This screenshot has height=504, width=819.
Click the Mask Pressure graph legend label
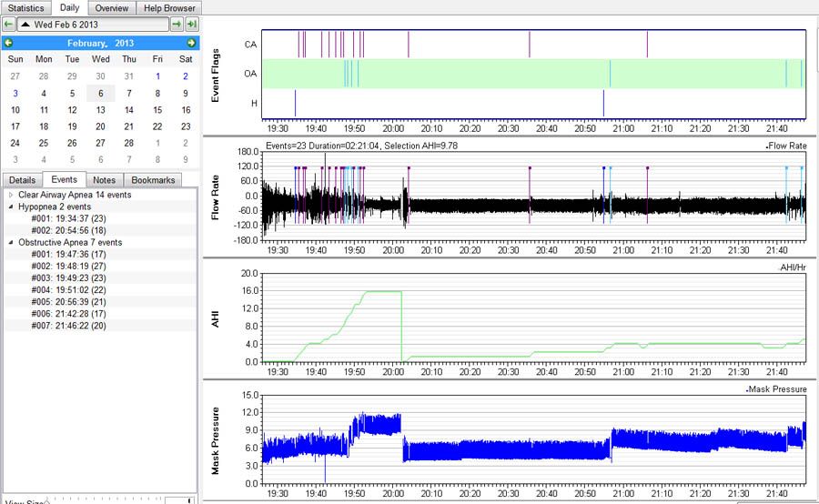click(776, 389)
